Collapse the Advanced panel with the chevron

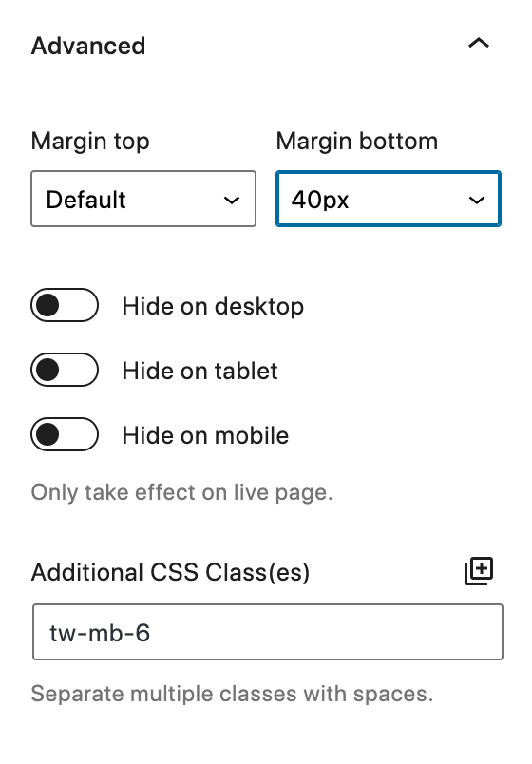pyautogui.click(x=479, y=44)
